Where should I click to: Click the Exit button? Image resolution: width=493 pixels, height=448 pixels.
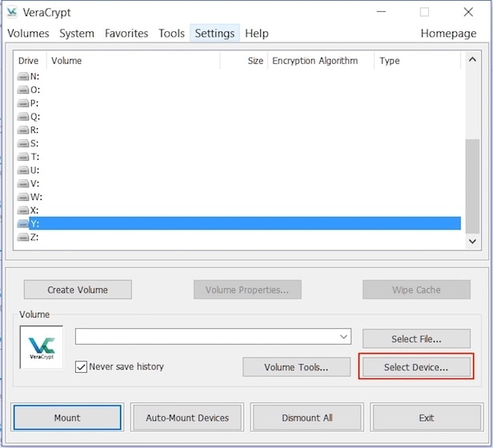(427, 418)
